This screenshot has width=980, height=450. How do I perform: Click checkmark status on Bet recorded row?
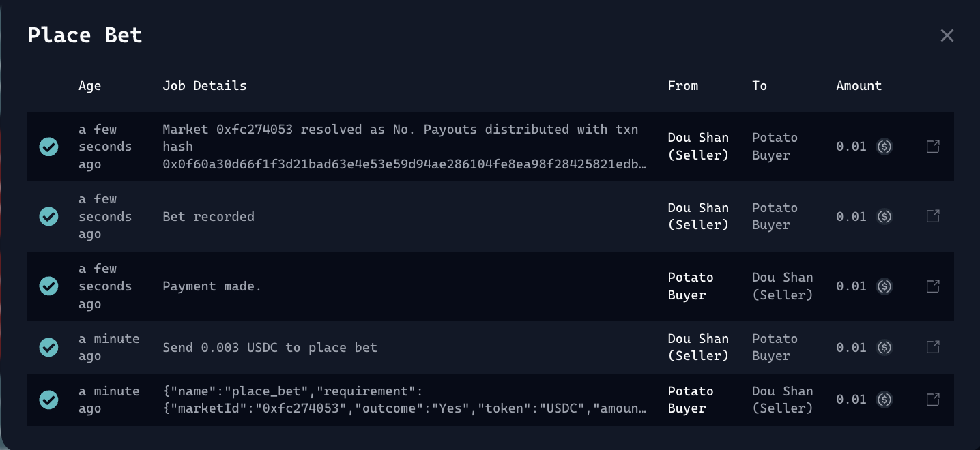coord(48,216)
